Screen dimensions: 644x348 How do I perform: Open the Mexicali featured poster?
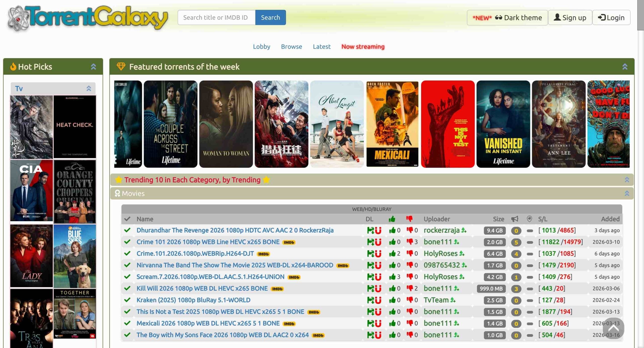(x=392, y=124)
